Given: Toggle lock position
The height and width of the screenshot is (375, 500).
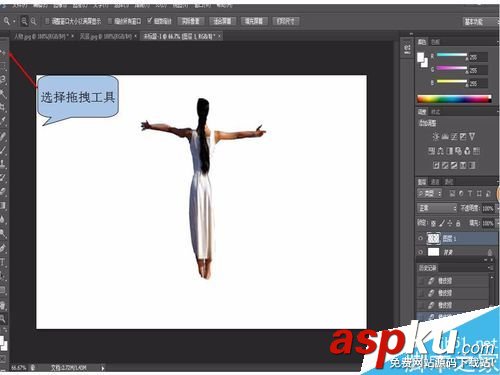Looking at the screenshot, I should point(450,223).
